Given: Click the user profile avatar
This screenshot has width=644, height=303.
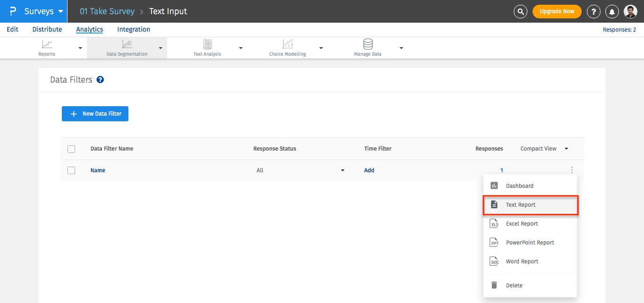Looking at the screenshot, I should coord(630,11).
